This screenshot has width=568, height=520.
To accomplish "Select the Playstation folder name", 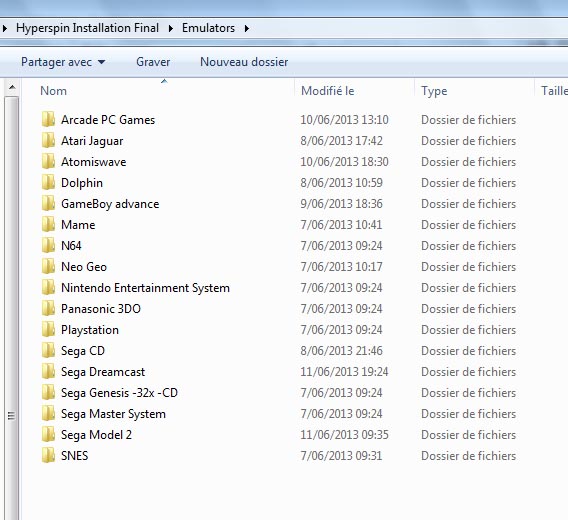I will point(90,330).
